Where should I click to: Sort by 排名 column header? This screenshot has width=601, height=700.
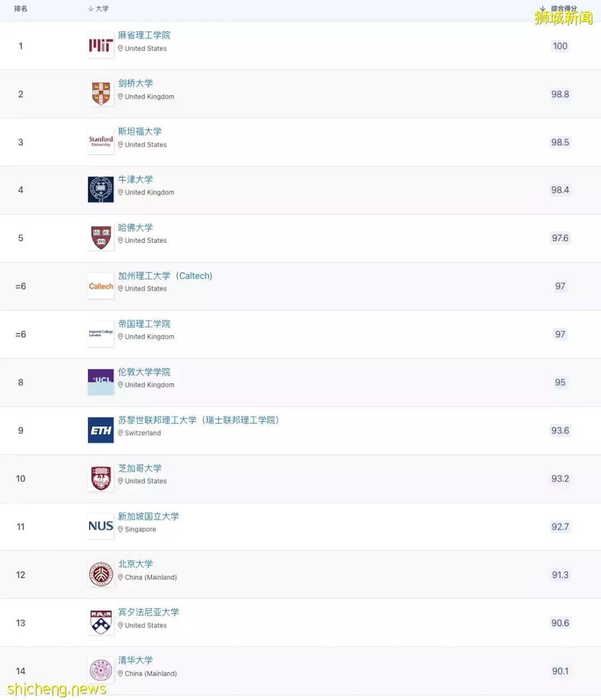click(21, 9)
